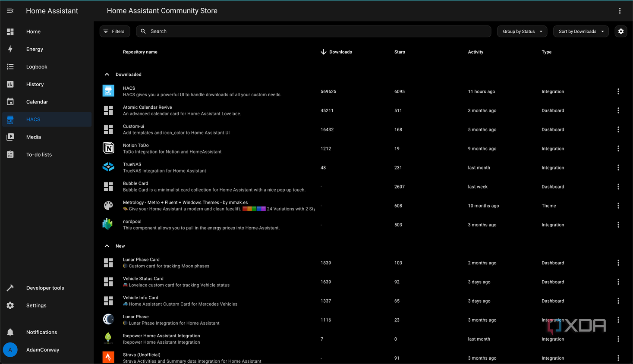633x364 pixels.
Task: Click the 569625 downloads value
Action: [328, 91]
